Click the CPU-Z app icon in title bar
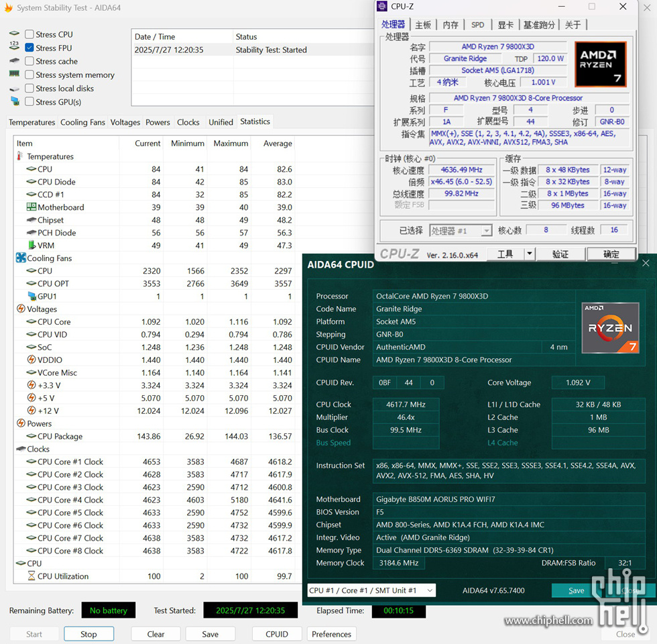This screenshot has width=657, height=644. [x=381, y=6]
